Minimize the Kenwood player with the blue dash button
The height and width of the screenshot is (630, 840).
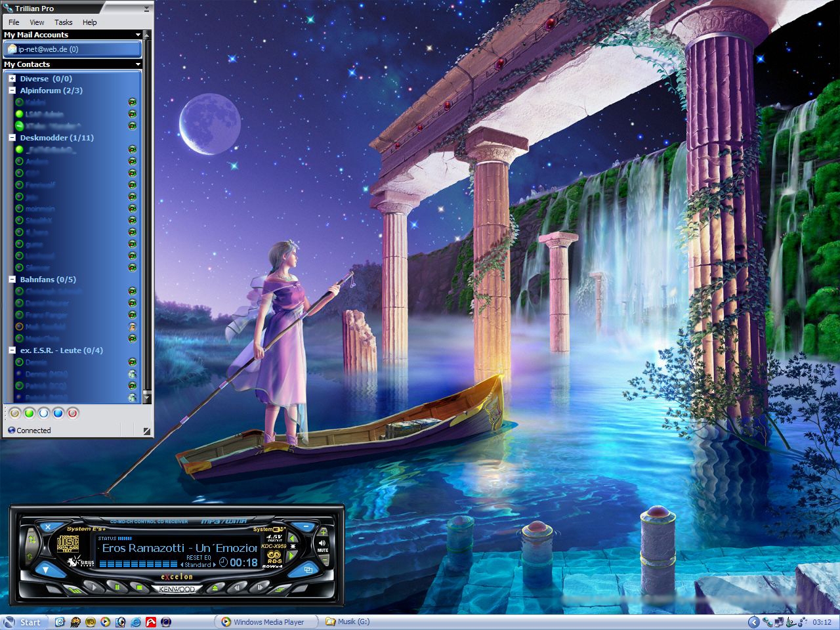[x=306, y=526]
